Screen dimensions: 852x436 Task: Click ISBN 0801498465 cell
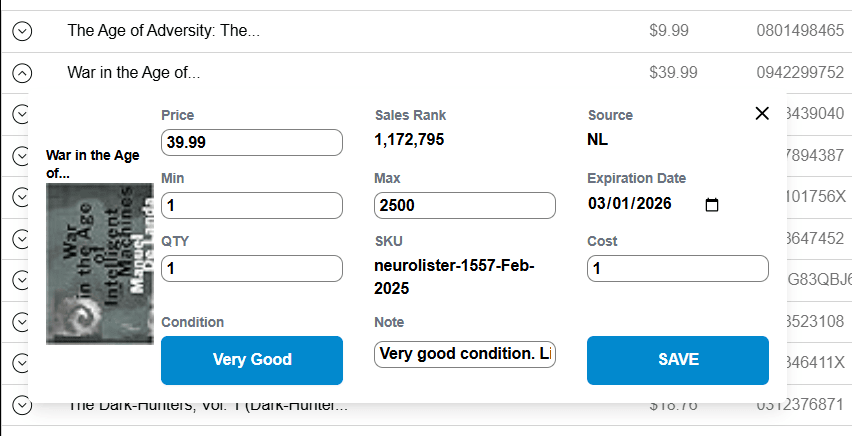pyautogui.click(x=800, y=31)
